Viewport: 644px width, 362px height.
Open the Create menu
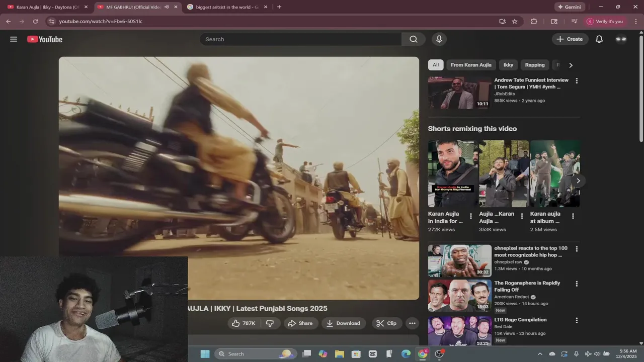[x=570, y=39]
